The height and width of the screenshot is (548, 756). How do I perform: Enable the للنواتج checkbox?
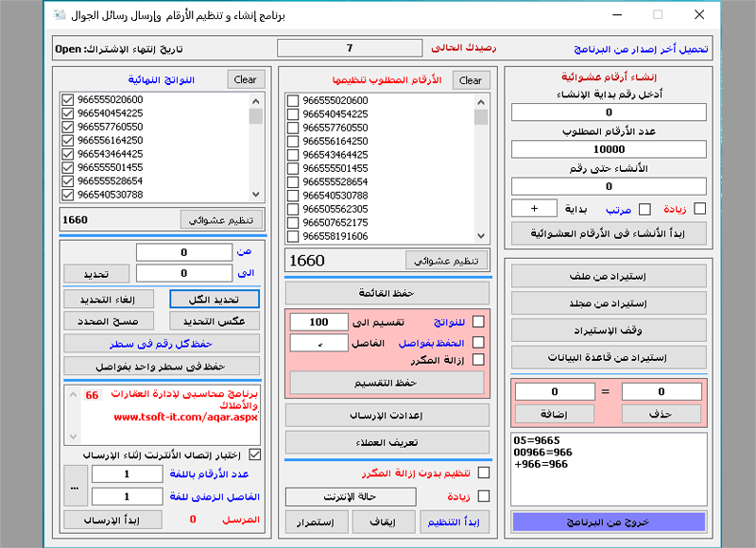(478, 321)
